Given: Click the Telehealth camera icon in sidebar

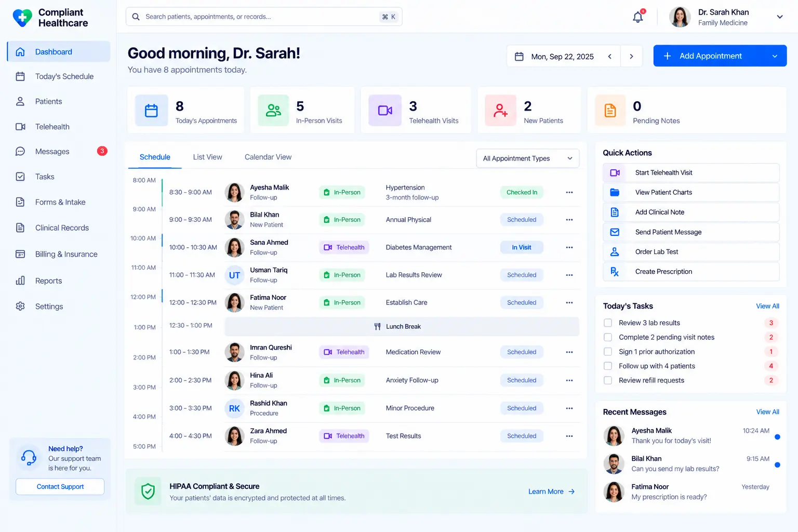Looking at the screenshot, I should [x=20, y=127].
